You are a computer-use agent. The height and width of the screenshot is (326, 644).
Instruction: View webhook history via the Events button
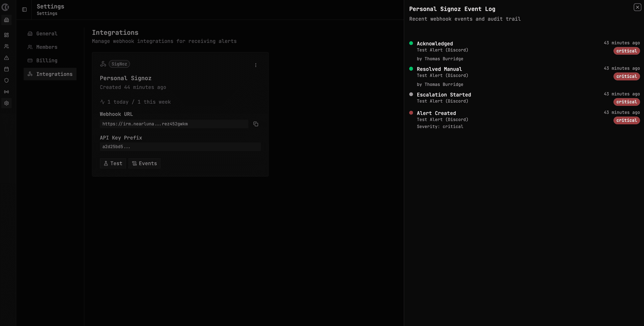[144, 163]
